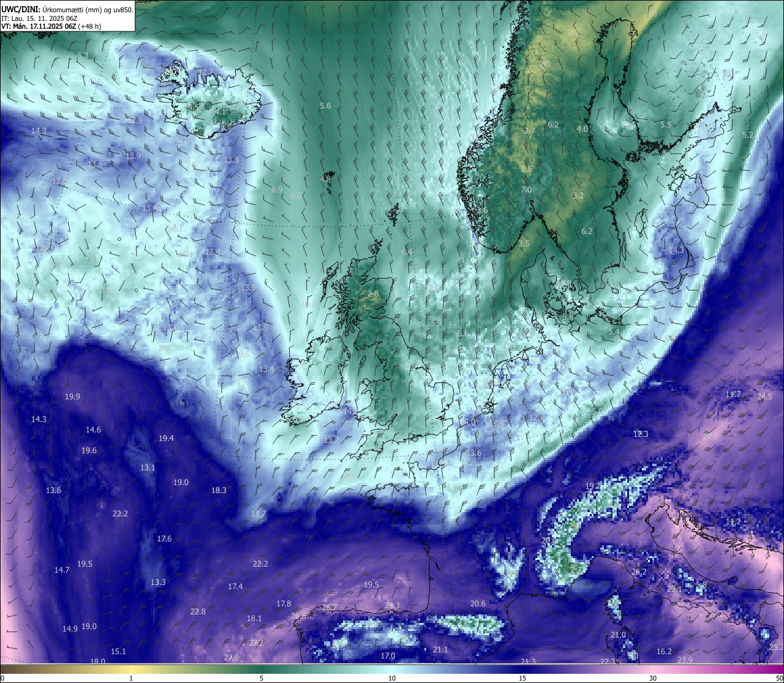
Task: Click the 17.6 precipitation value
Action: pyautogui.click(x=164, y=539)
